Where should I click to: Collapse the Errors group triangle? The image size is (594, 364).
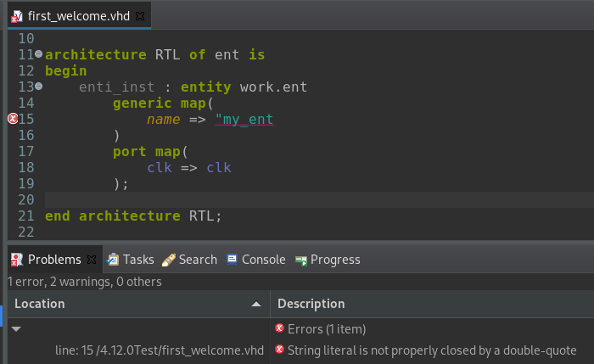coord(16,328)
